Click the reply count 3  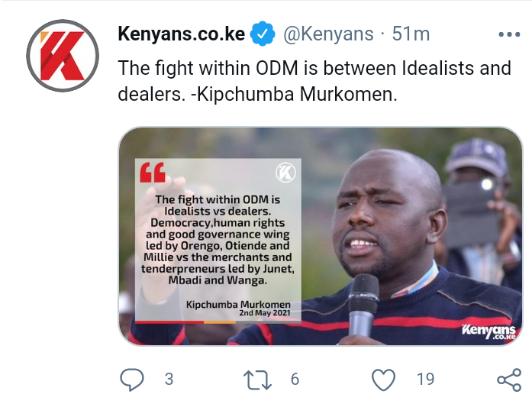169,380
